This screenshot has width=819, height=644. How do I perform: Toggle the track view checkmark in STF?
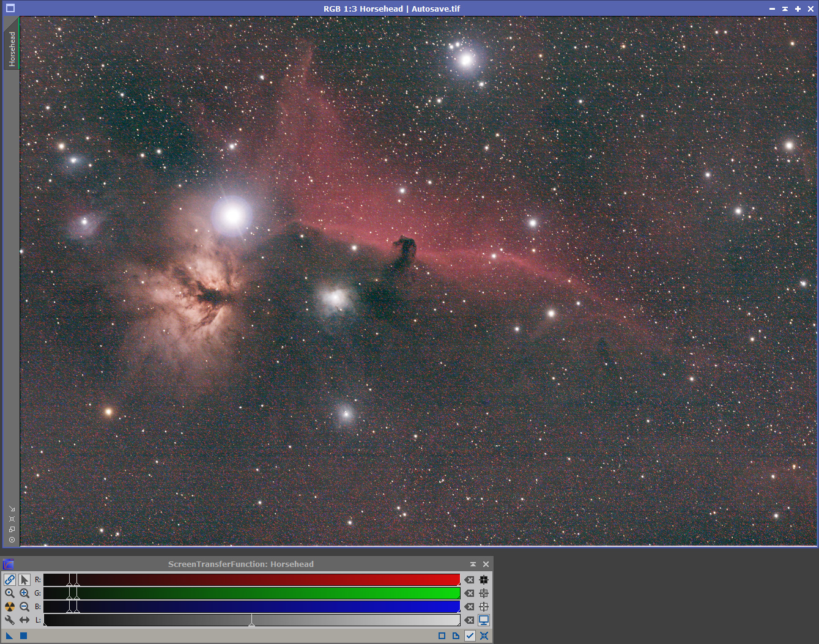(470, 636)
